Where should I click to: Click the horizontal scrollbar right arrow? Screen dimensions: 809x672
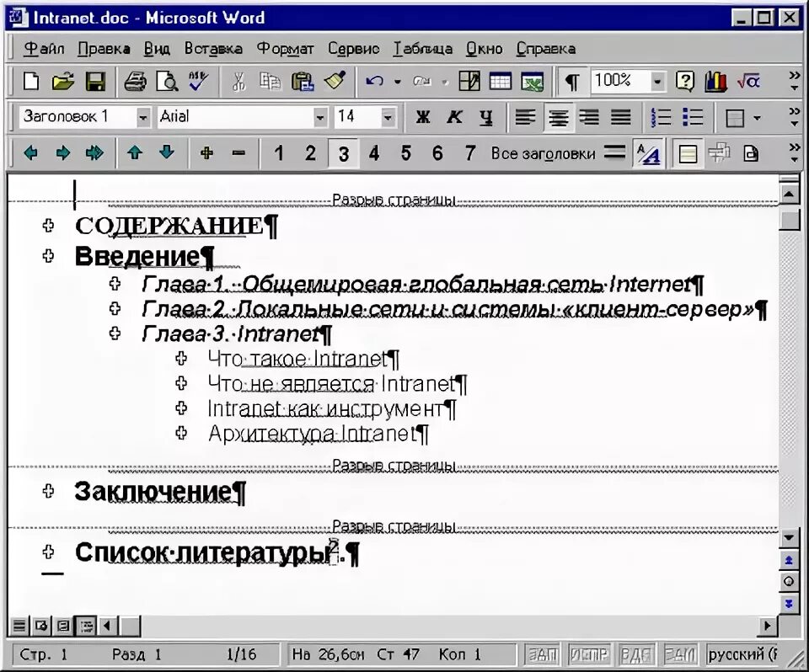pos(767,626)
